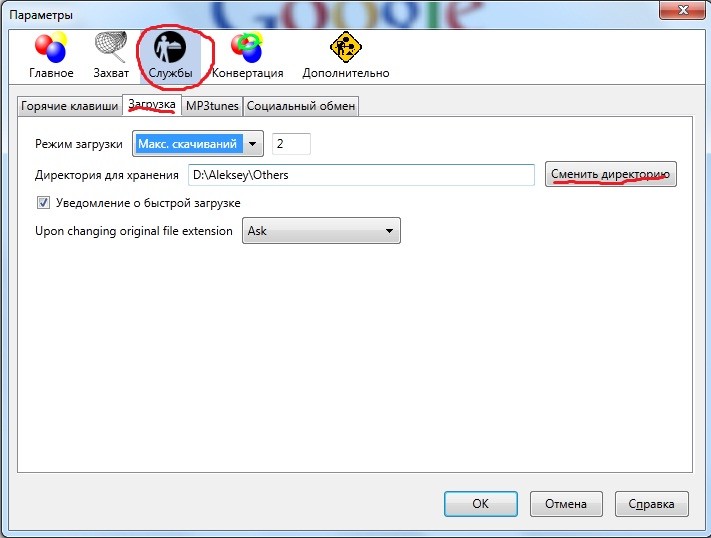Screen dimensions: 711x538
Task: Close the Параметры dialog window
Action: (682, 10)
